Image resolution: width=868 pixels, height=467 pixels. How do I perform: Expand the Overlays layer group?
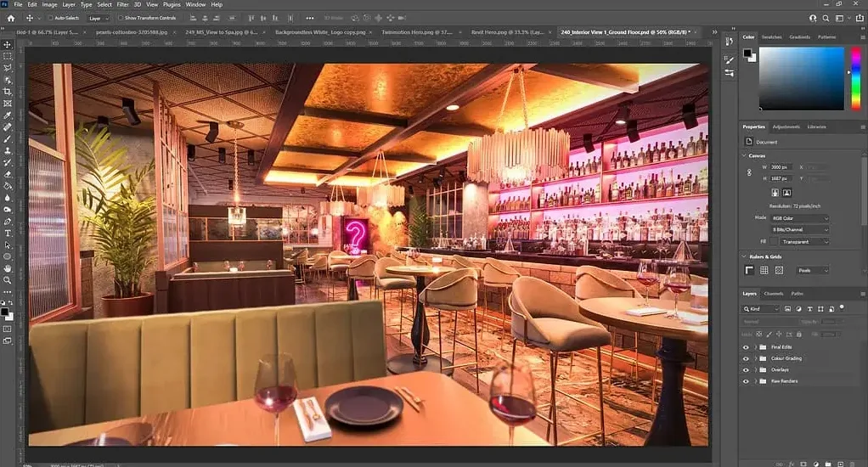(755, 369)
